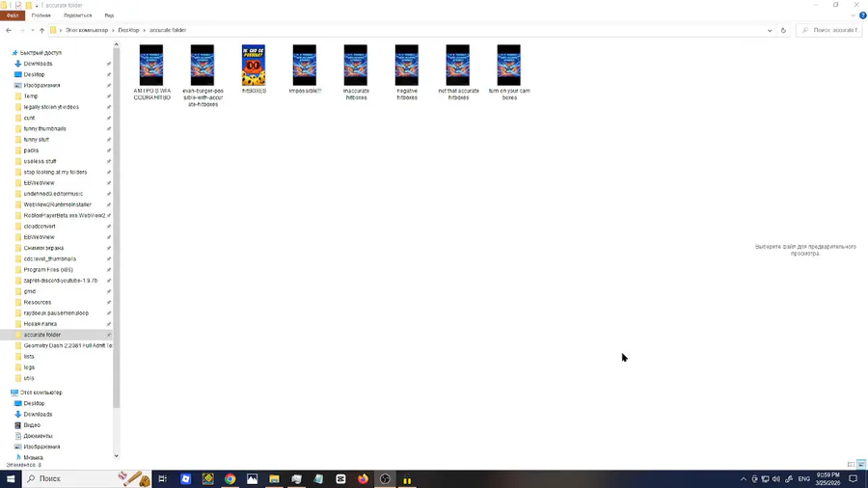Switch to large thumbnails view icon
868x488 pixels.
pyautogui.click(x=861, y=465)
